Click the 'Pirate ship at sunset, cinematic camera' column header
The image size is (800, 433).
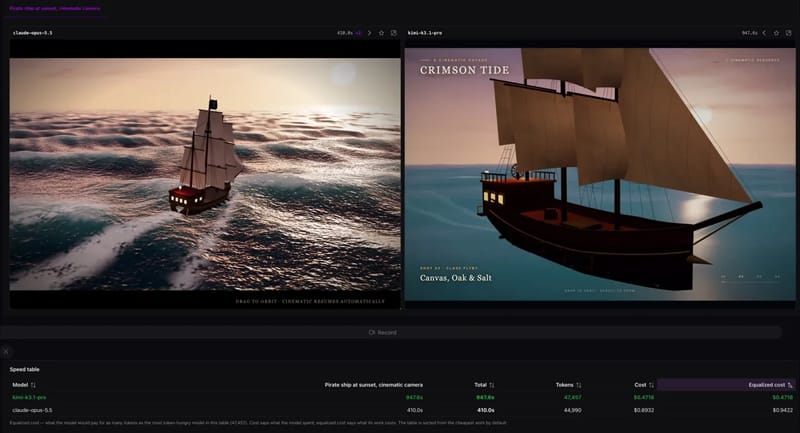[373, 385]
